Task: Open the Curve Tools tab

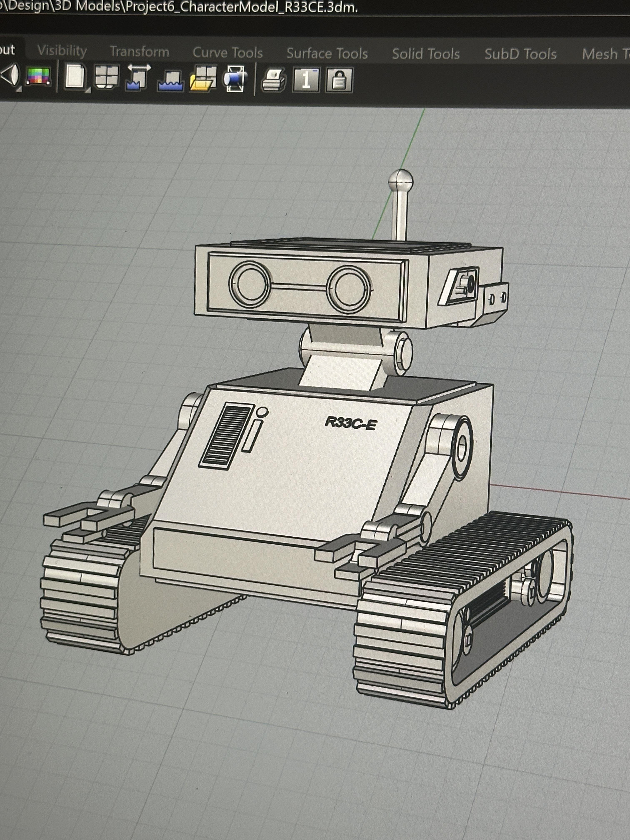Action: pyautogui.click(x=227, y=52)
